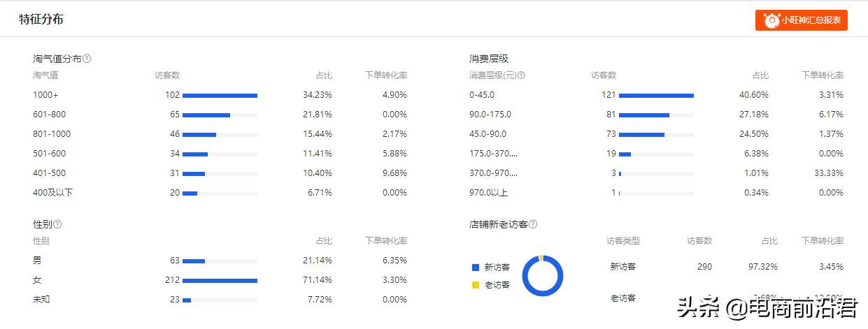Image resolution: width=868 pixels, height=329 pixels.
Task: Click the 401-500 row label
Action: coord(49,173)
